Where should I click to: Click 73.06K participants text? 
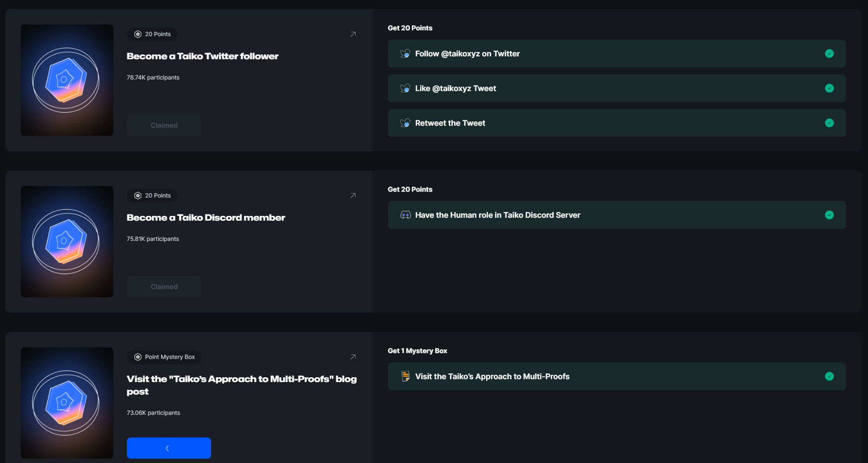153,413
